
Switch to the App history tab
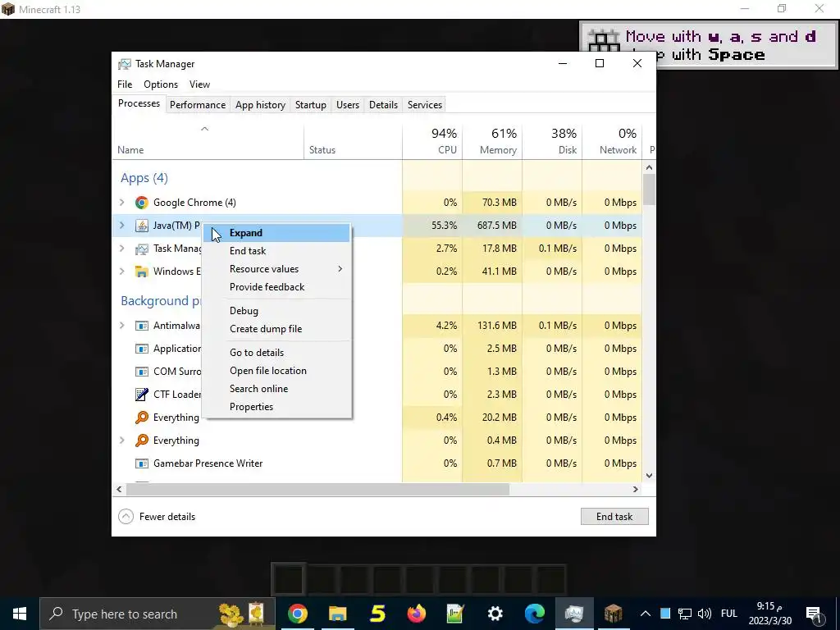tap(260, 105)
